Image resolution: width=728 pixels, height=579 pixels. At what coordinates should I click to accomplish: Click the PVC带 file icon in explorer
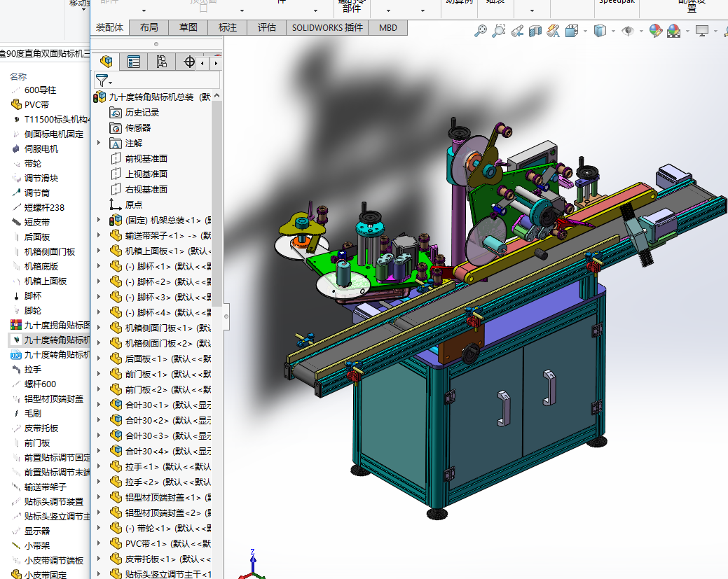(16, 104)
